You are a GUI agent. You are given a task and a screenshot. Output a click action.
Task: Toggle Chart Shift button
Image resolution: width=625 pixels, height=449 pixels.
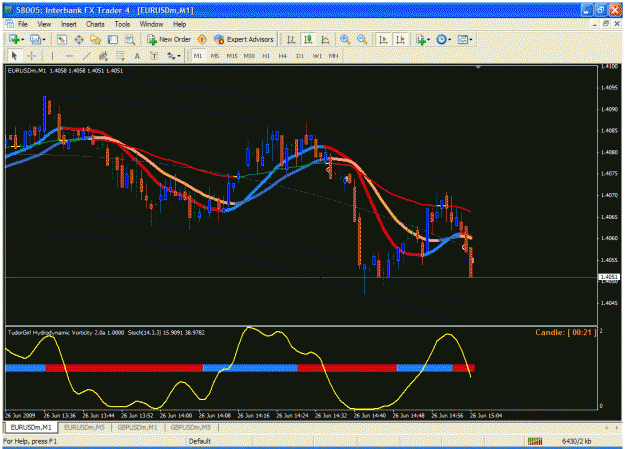click(400, 39)
